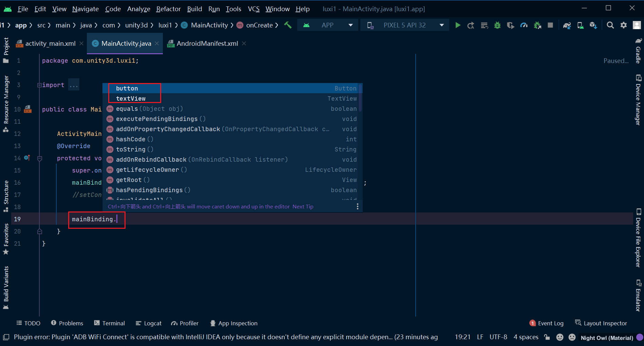Screen dimensions: 644x346
Task: Click the Apply Changes and Restart Activity icon
Action: tap(471, 25)
